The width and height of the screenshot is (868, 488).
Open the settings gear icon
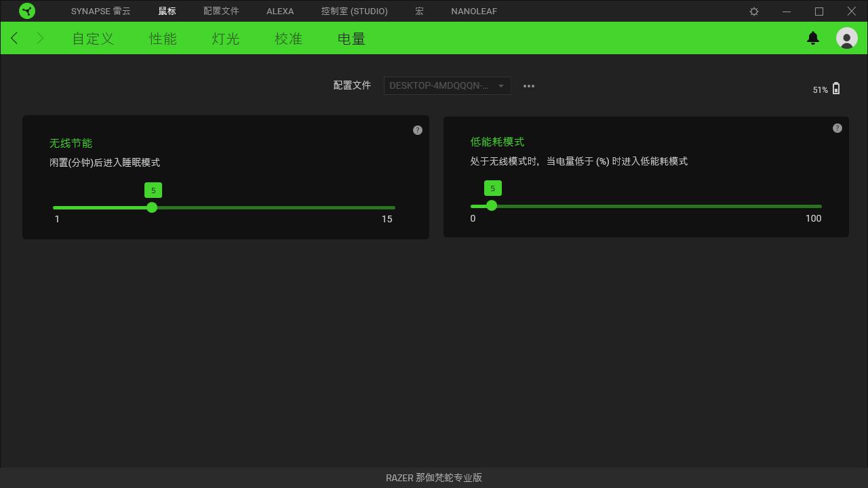coord(754,12)
